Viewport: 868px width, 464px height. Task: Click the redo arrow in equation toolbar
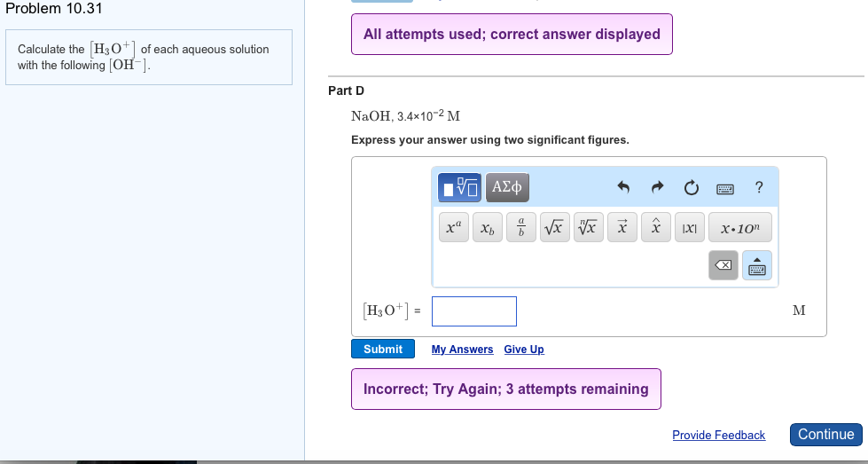pyautogui.click(x=657, y=187)
